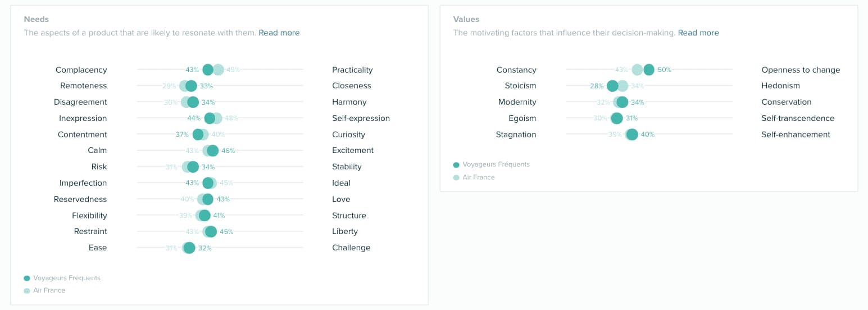
Task: Open Read more link in Values panel
Action: [x=698, y=33]
